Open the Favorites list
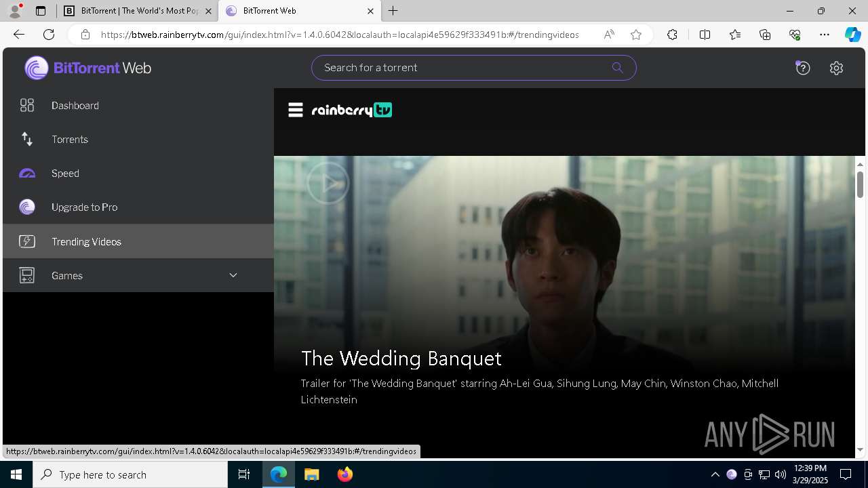This screenshot has height=488, width=868. pos(735,35)
